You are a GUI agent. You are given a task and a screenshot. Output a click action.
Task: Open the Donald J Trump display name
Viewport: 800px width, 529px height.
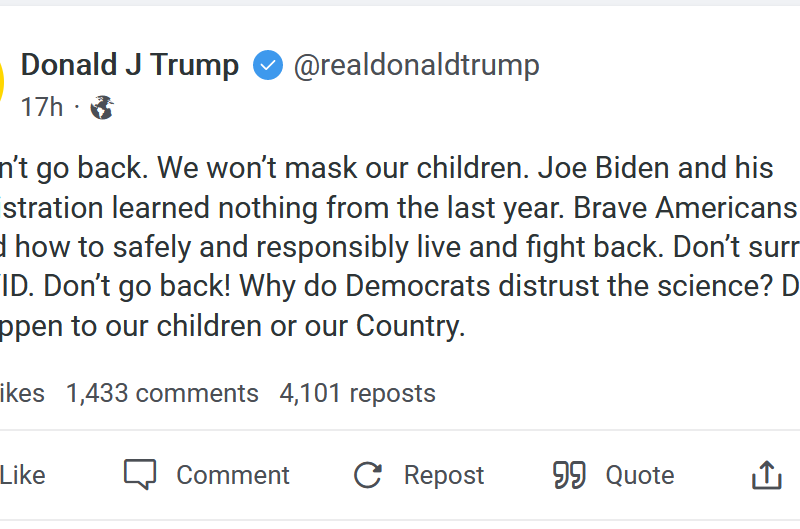point(130,65)
